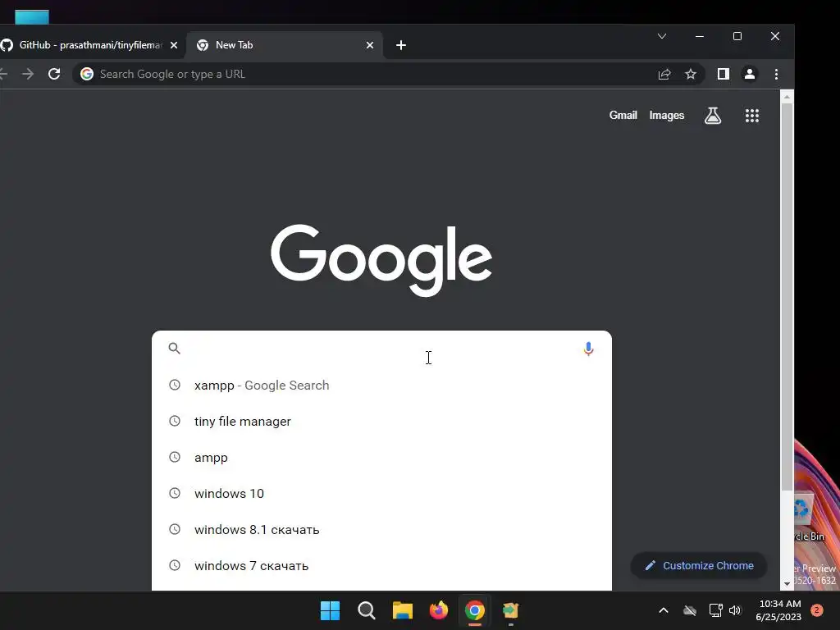840x630 pixels.
Task: Click the clock icon next to xampp
Action: [175, 385]
